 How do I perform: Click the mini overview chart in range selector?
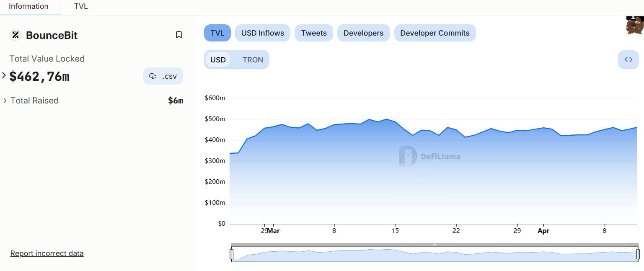[x=435, y=255]
